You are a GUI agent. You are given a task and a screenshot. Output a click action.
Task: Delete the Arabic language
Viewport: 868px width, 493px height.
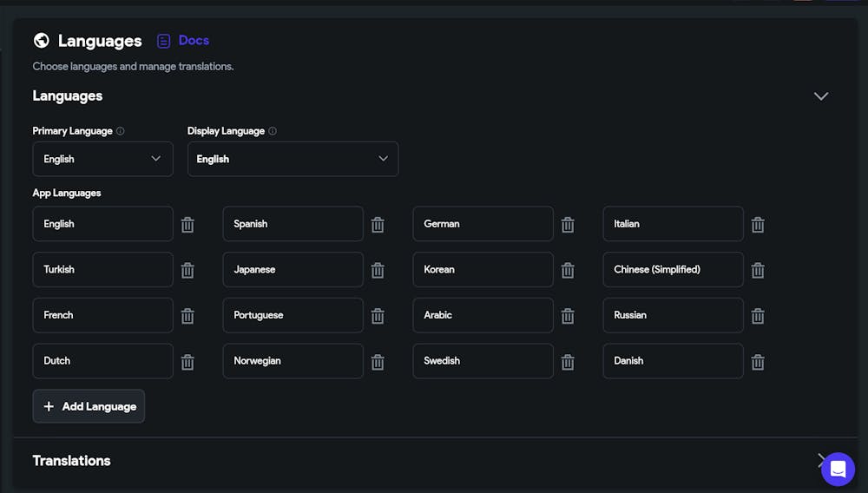[568, 316]
